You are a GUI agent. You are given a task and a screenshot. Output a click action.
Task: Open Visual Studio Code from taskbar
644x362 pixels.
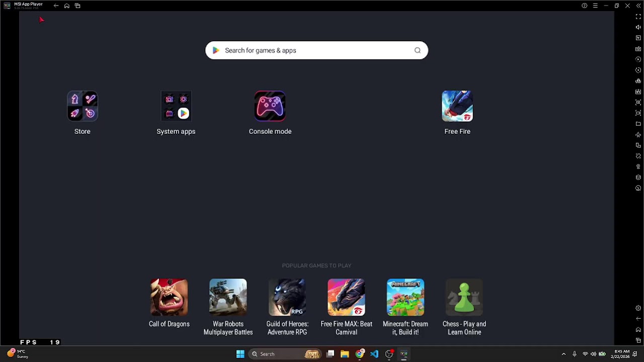coord(374,354)
